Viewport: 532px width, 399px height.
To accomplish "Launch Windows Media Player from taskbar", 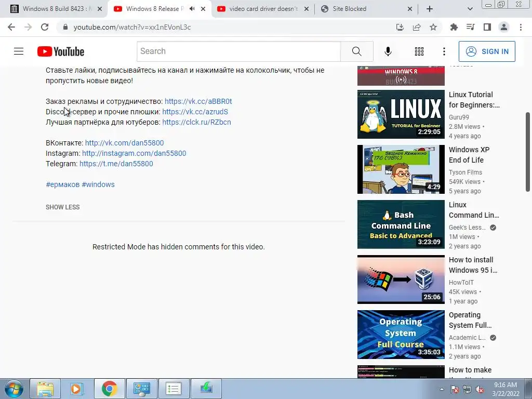I will click(x=77, y=389).
